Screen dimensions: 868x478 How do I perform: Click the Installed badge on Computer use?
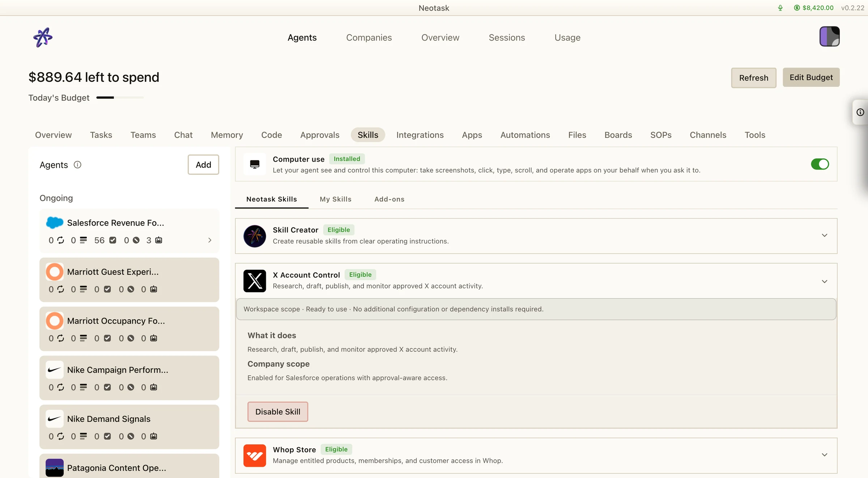(x=347, y=159)
